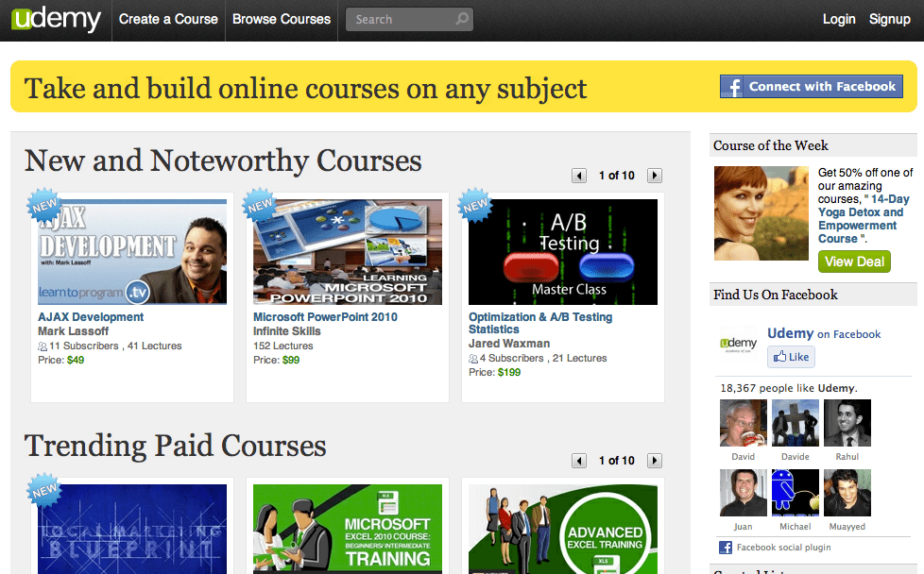Click 18,367 people like Udemy text
This screenshot has width=924, height=574.
tap(789, 388)
